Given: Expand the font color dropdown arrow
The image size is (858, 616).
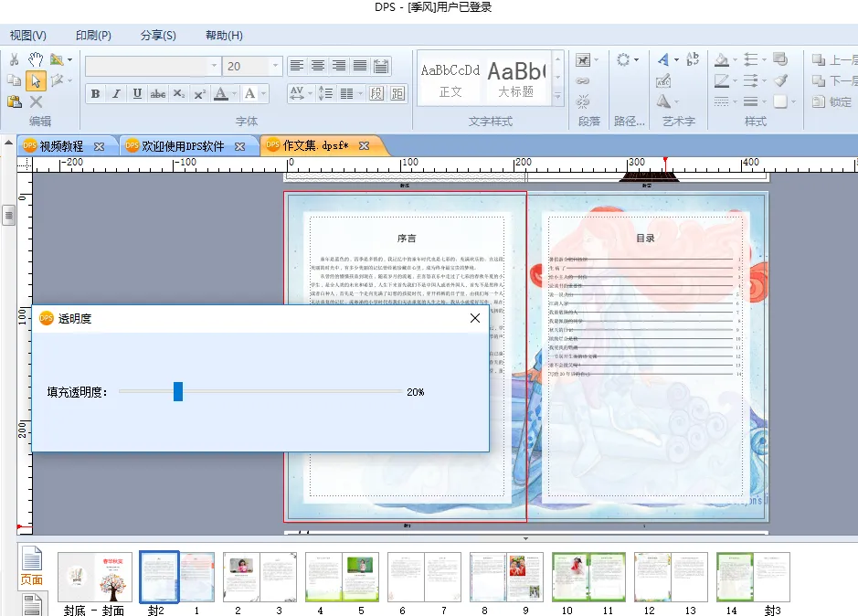Looking at the screenshot, I should [234, 93].
